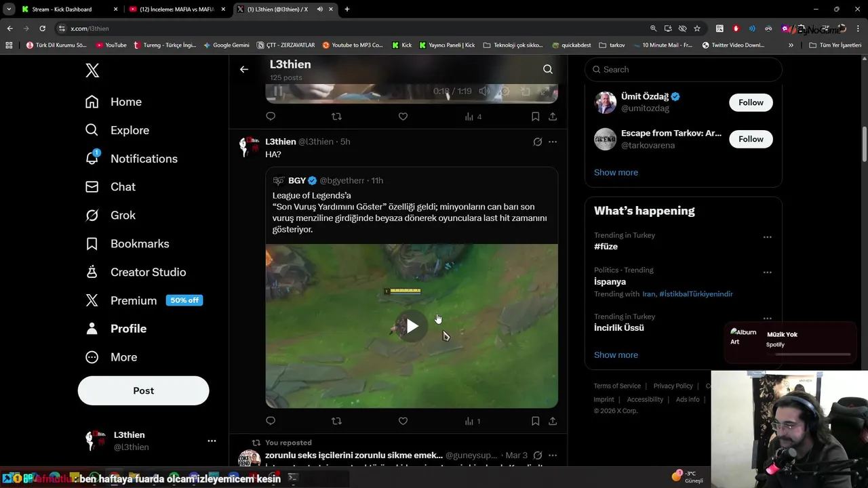Open the #İstikbalTürkiyenindir hashtag link
Image resolution: width=868 pixels, height=488 pixels.
pyautogui.click(x=696, y=294)
